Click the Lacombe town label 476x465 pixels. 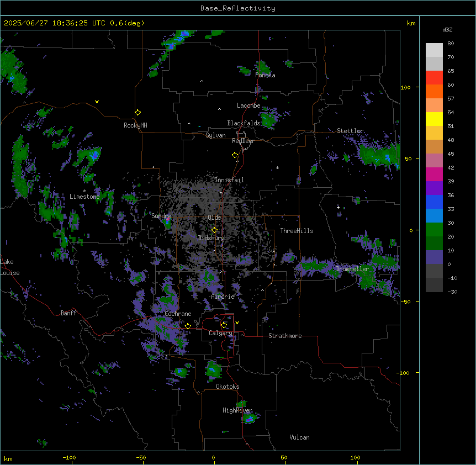248,105
